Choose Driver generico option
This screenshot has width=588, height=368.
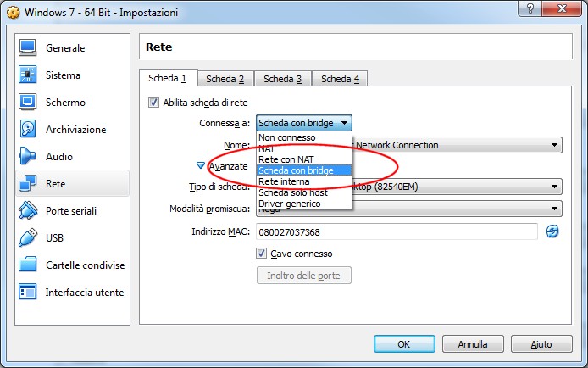pyautogui.click(x=304, y=204)
